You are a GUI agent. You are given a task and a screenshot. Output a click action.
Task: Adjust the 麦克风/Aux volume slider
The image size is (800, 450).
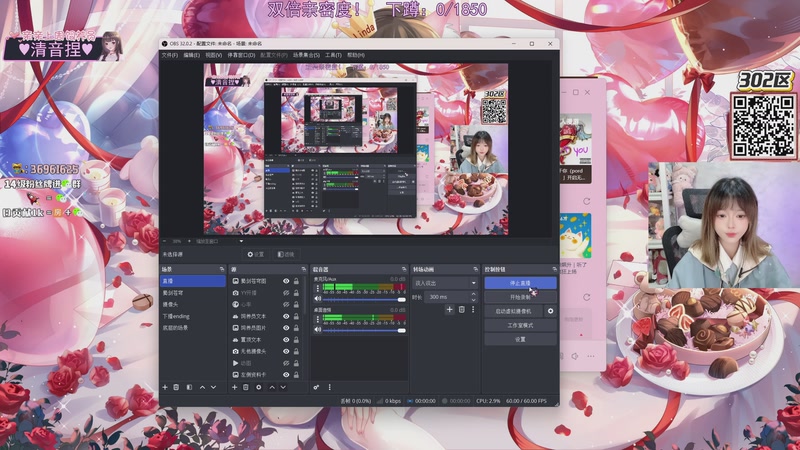[x=364, y=299]
